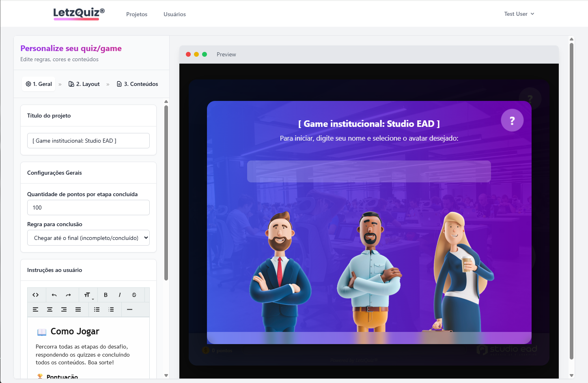This screenshot has height=383, width=588.
Task: Click the redo arrow in the editor
Action: [69, 295]
